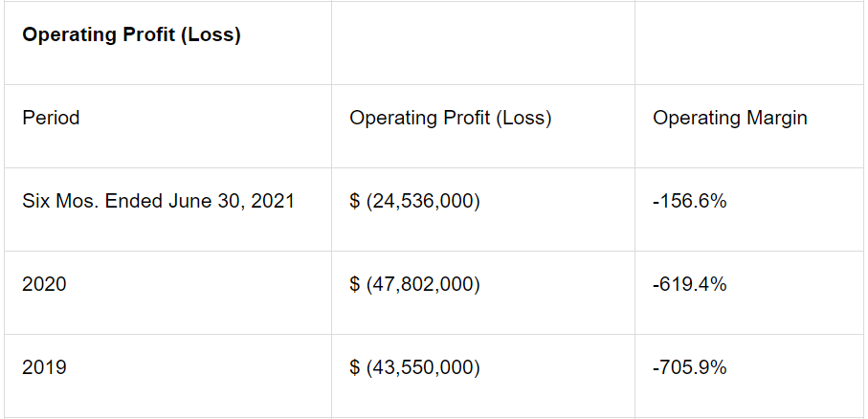Viewport: 868px width, 419px height.
Task: Click the $ (47,802,000) value cell
Action: coord(414,284)
